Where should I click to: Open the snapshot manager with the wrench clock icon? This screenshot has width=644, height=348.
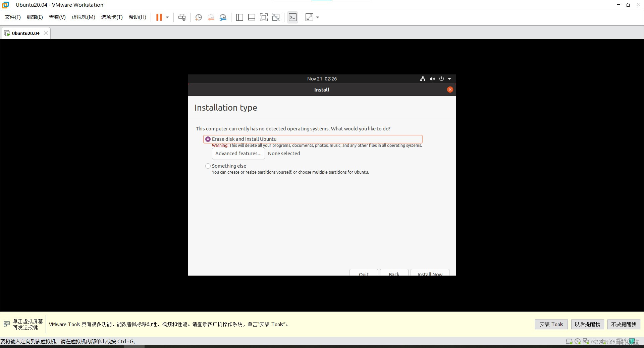(223, 17)
